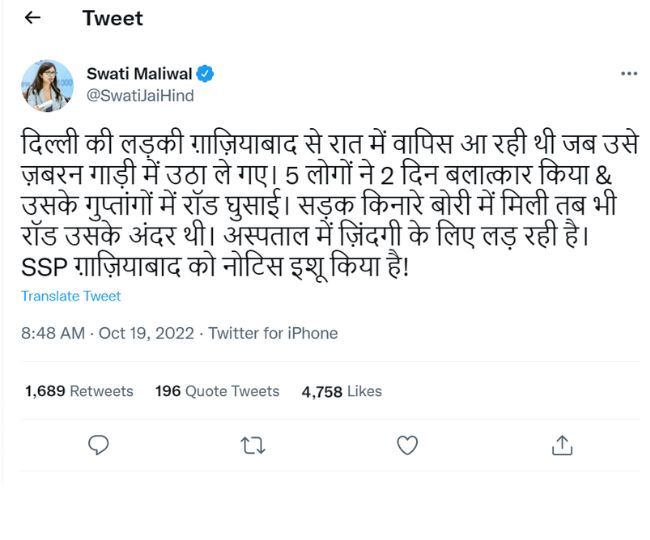Open the share tweet icon
This screenshot has width=650, height=540.
point(562,446)
